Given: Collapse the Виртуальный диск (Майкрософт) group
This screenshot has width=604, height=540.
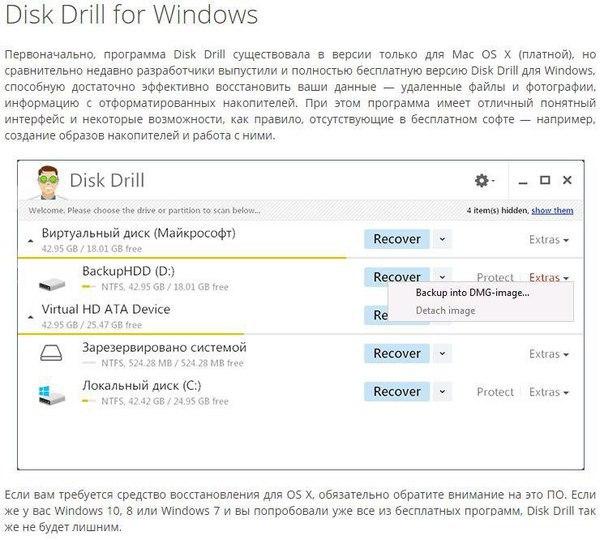Looking at the screenshot, I should tap(30, 241).
